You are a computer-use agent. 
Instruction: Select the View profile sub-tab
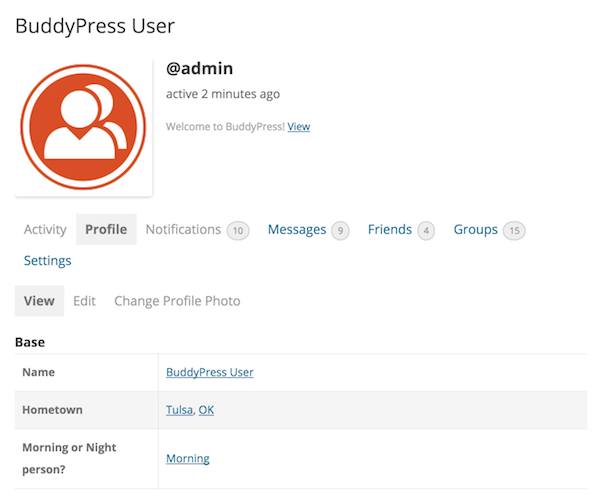(x=39, y=301)
